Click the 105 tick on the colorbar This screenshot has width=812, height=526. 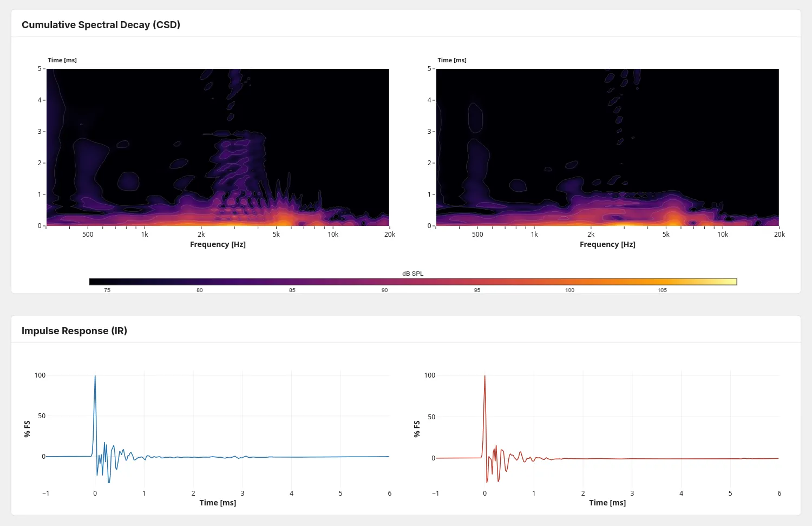662,290
